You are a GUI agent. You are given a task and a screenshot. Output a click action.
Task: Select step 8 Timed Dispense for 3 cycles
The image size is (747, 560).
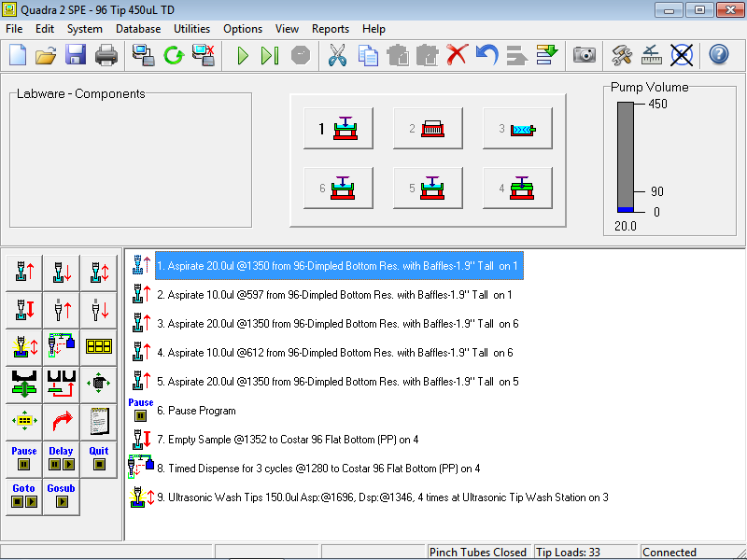click(318, 469)
